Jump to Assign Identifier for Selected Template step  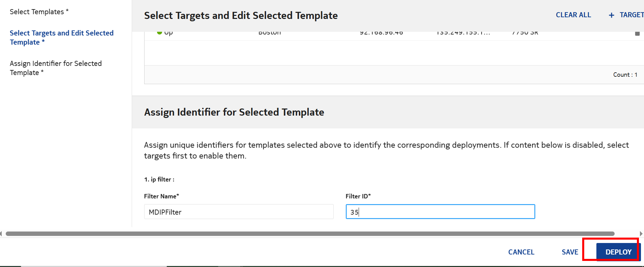point(56,68)
